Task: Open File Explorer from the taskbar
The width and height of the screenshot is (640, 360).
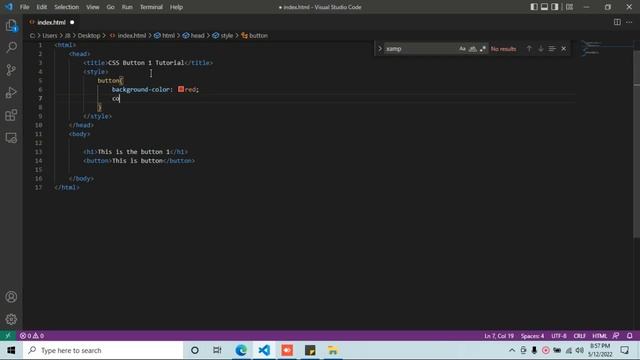Action: (x=333, y=350)
